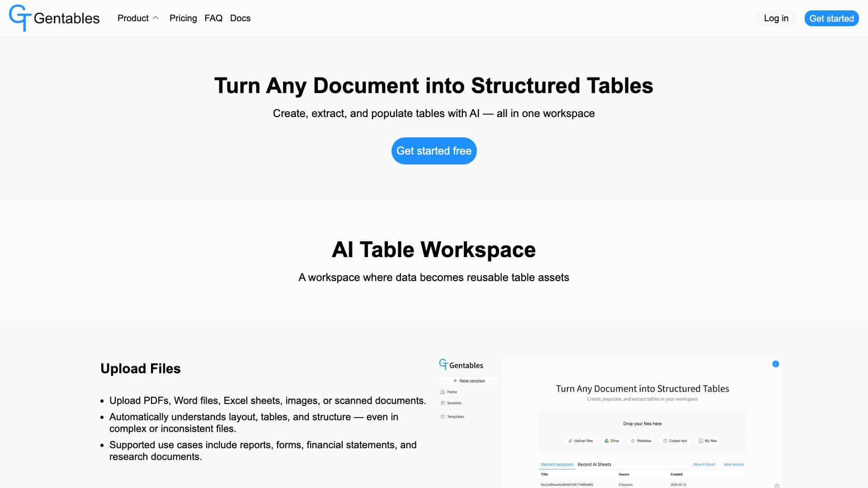Click the Get started free button
The image size is (868, 488).
[x=434, y=151]
